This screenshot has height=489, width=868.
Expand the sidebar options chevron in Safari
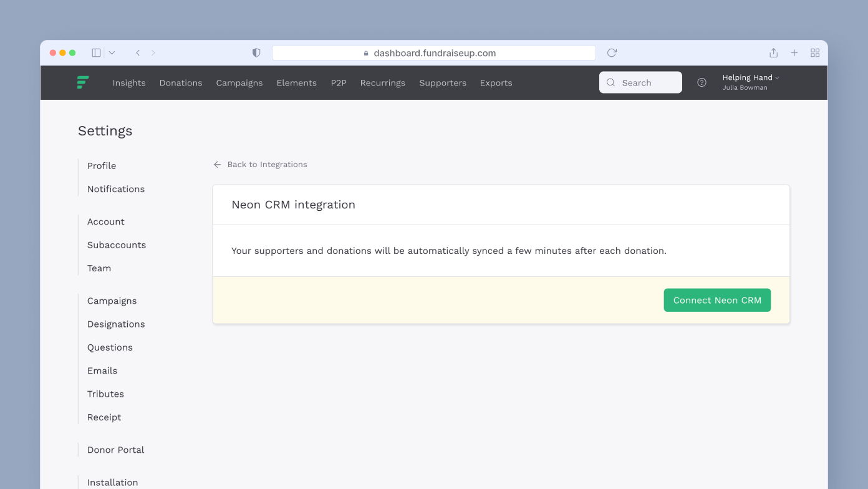point(112,53)
